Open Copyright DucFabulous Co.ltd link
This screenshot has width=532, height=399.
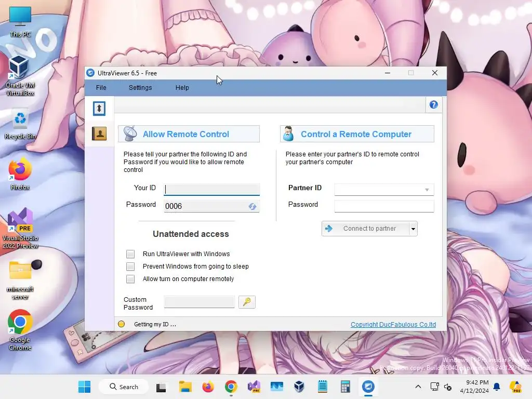point(393,324)
